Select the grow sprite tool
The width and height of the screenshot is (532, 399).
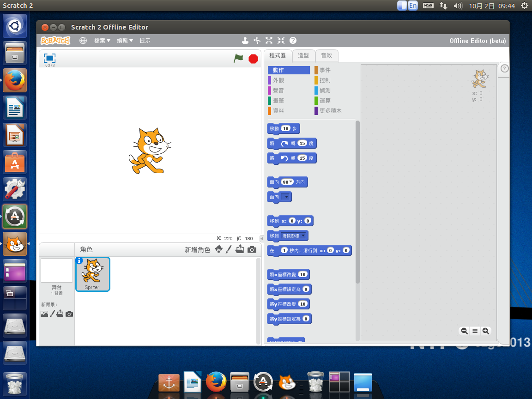click(269, 41)
